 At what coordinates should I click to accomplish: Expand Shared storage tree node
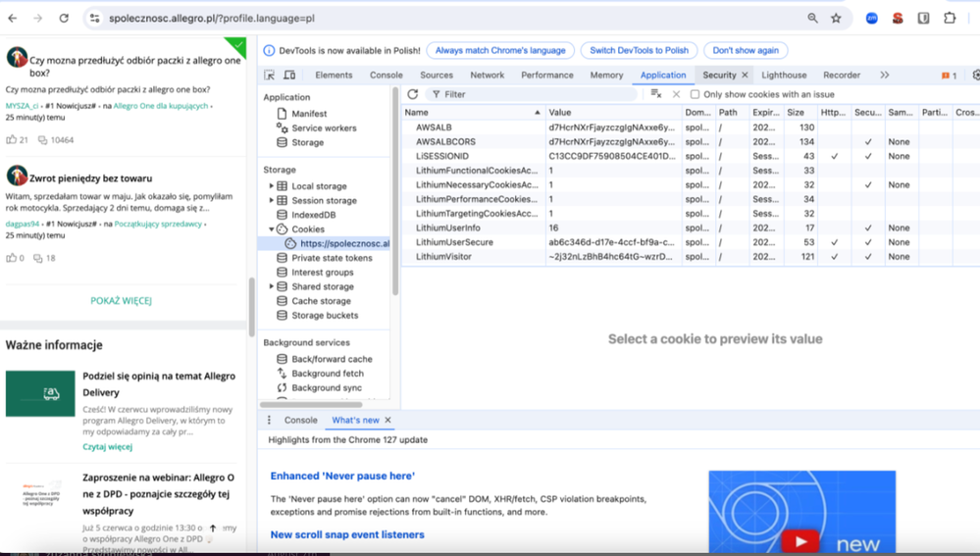tap(272, 286)
